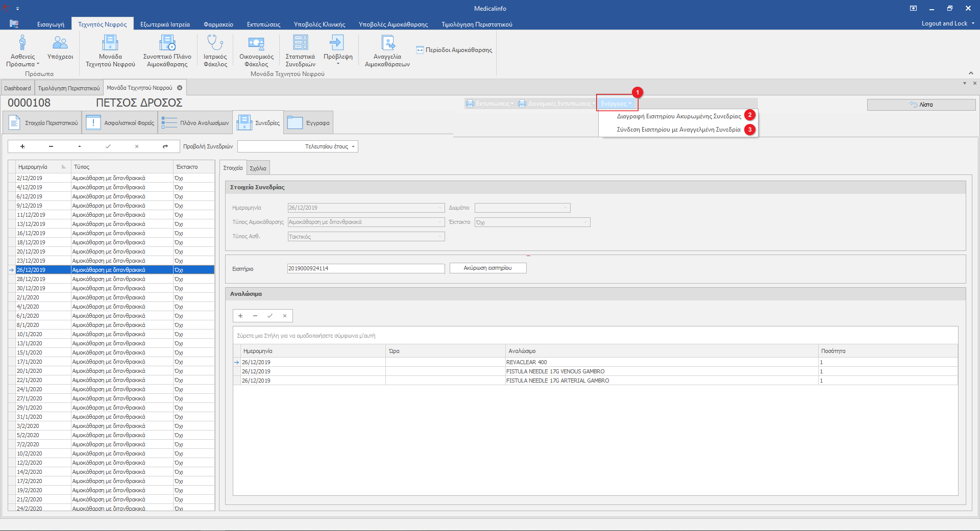Open Στατιστικά Συνεδριών icon

click(300, 50)
